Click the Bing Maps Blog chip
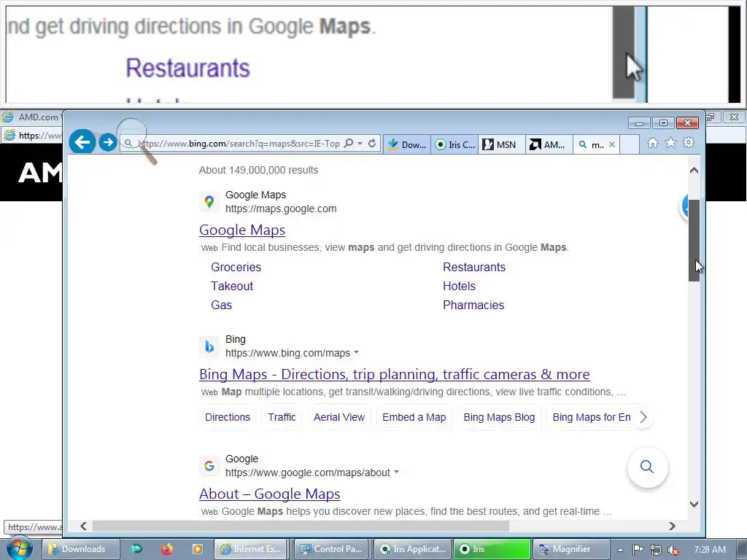Image resolution: width=747 pixels, height=560 pixels. tap(499, 417)
